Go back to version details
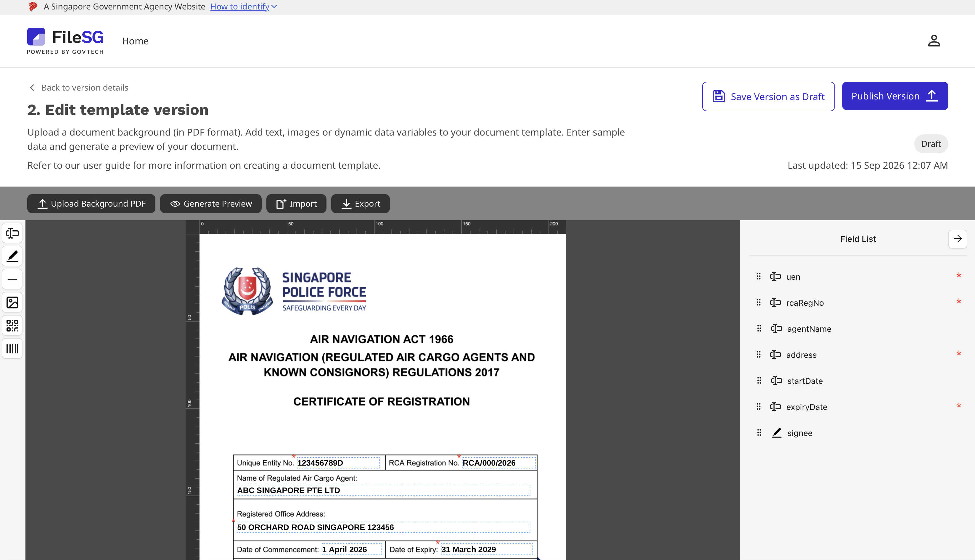 click(79, 88)
